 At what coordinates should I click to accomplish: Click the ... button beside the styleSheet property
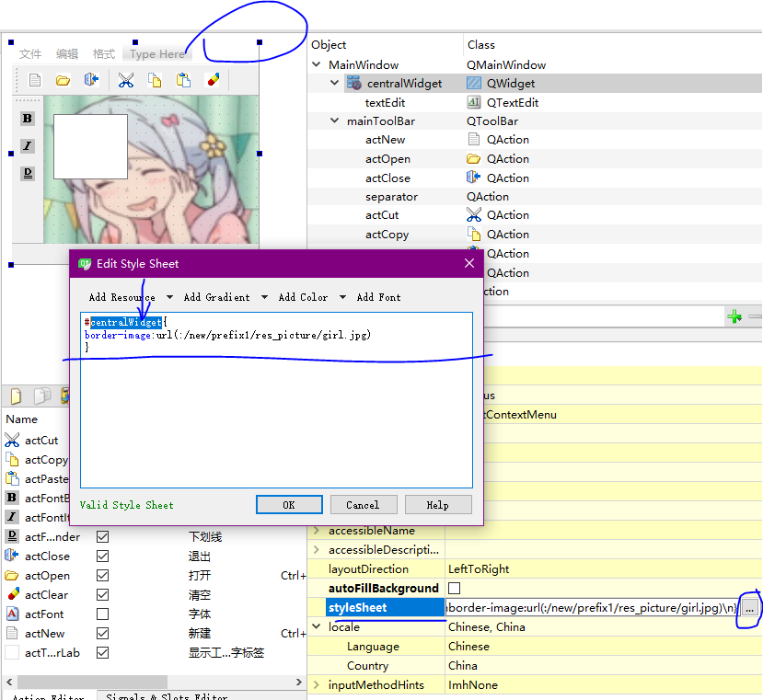point(749,607)
